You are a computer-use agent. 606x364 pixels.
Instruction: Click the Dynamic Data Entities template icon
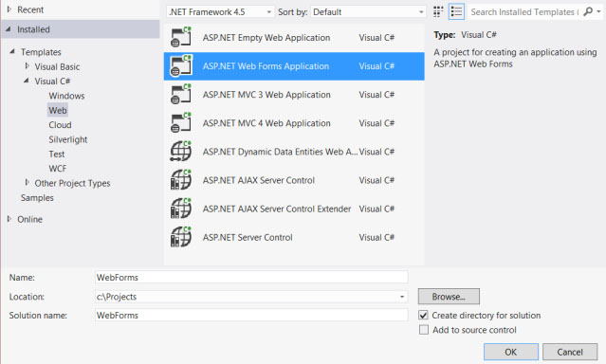[181, 152]
